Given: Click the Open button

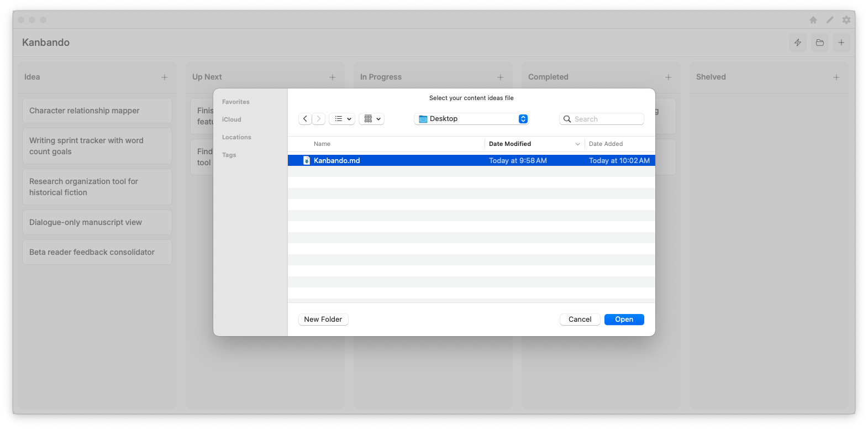Looking at the screenshot, I should tap(624, 320).
